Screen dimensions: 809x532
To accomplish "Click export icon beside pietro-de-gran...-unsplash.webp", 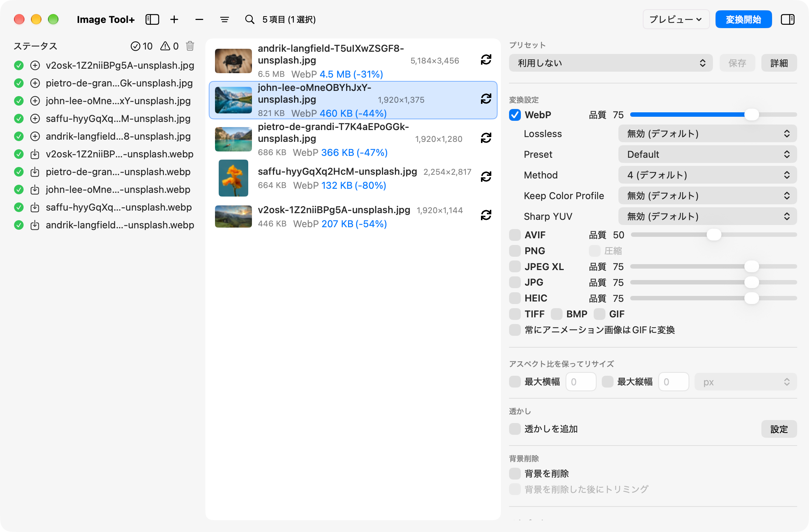I will coord(35,172).
